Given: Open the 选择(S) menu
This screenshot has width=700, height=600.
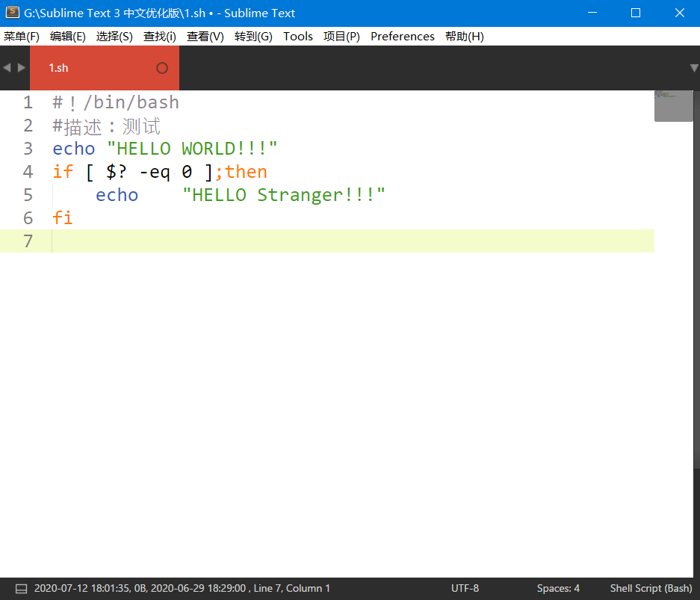Looking at the screenshot, I should tap(114, 36).
